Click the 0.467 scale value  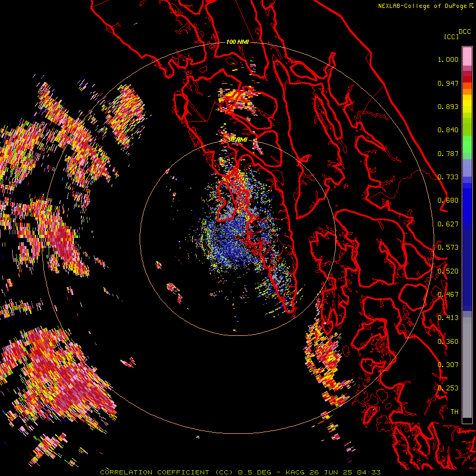(x=448, y=295)
